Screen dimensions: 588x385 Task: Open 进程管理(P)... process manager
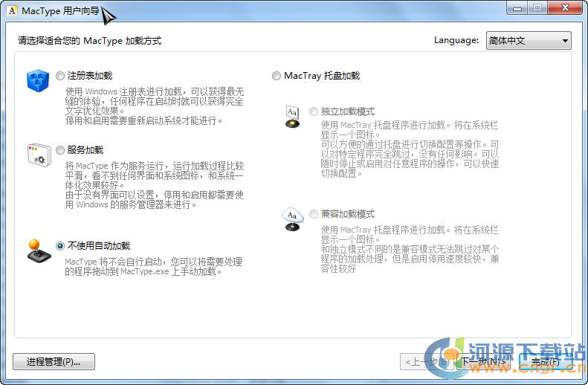click(54, 362)
